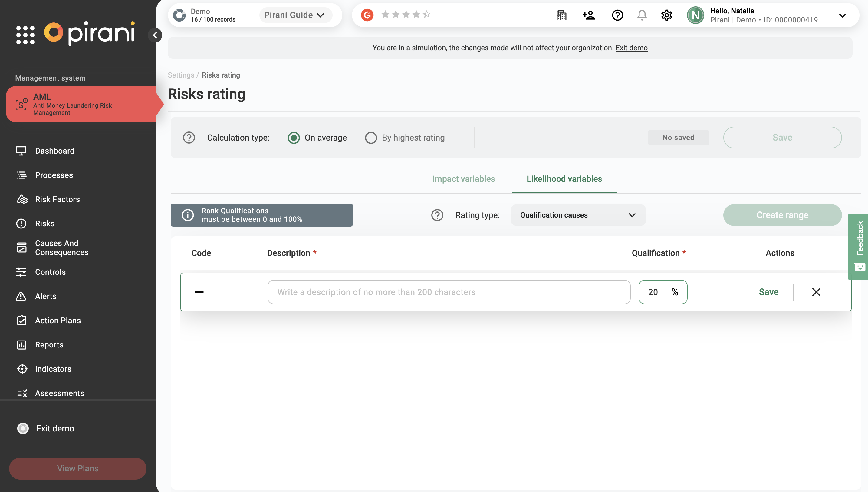Click the qualification percent field
Screen dimensions: 868x492
[663, 292]
